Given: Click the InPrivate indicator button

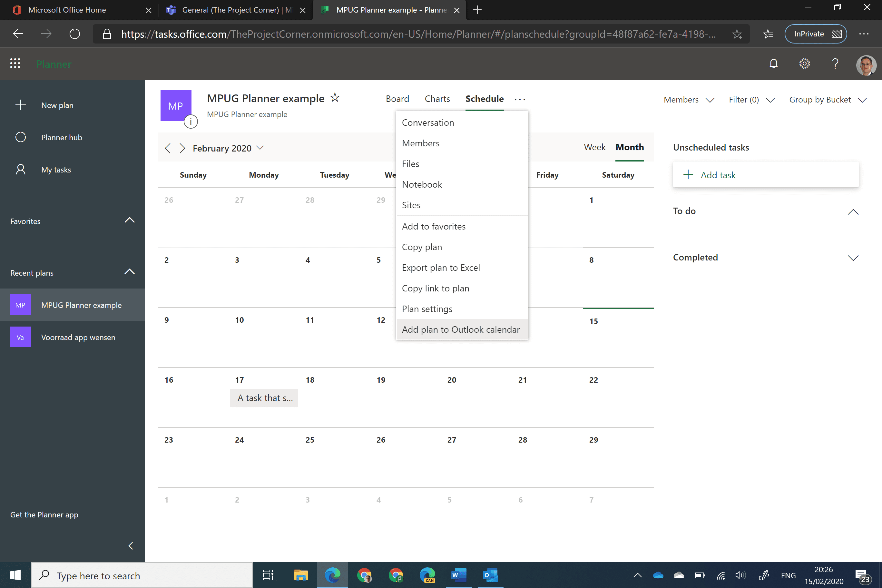Looking at the screenshot, I should coord(816,34).
